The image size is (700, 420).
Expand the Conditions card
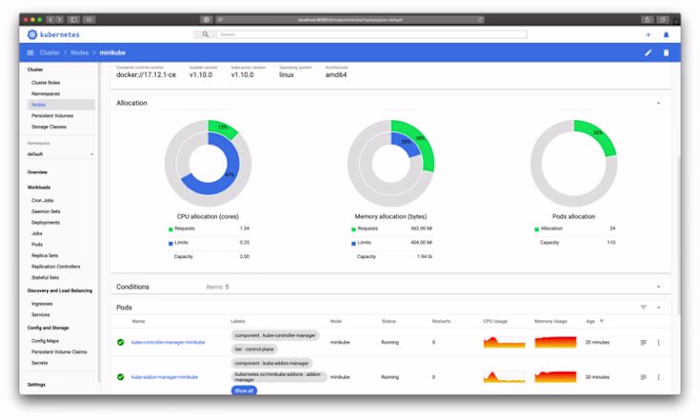click(658, 287)
